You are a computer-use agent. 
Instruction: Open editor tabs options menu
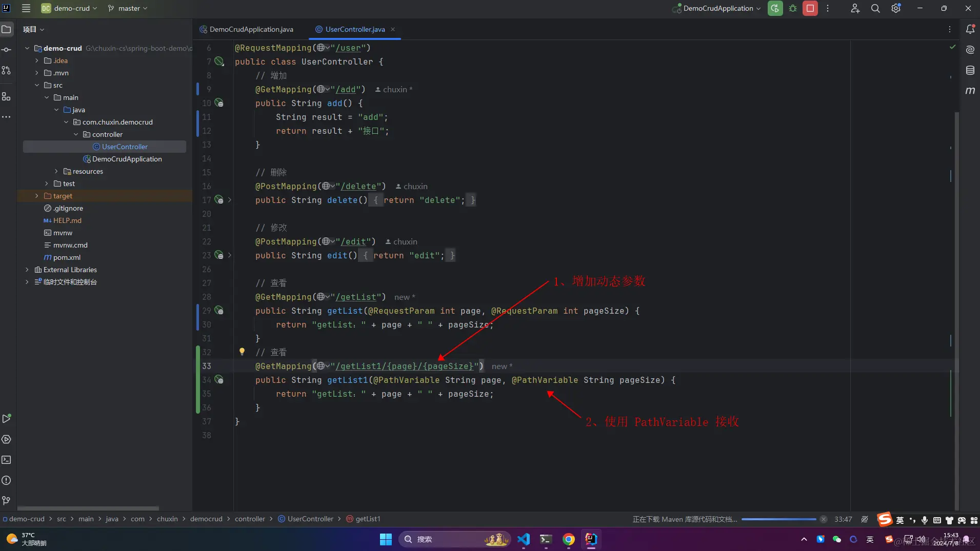click(950, 29)
